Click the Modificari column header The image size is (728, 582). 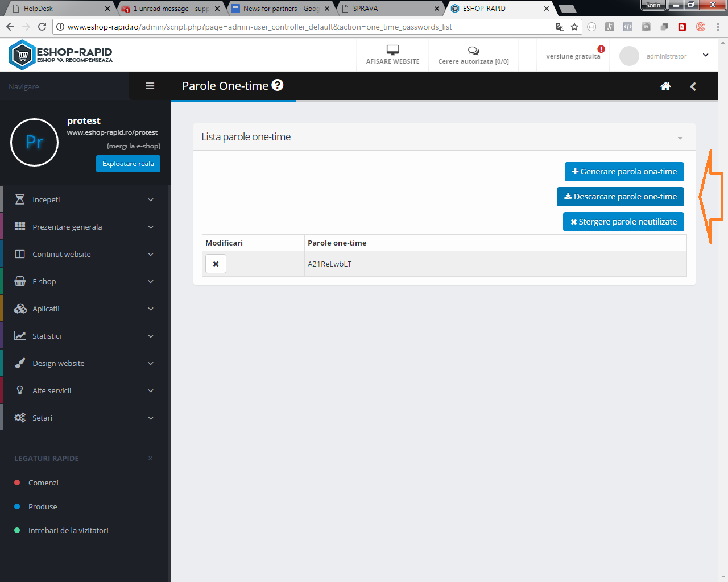pos(224,243)
